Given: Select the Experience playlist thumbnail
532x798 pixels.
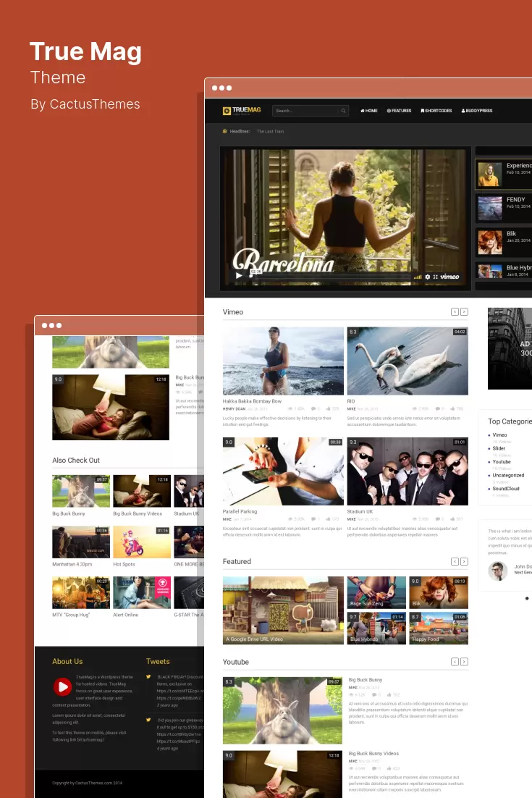Looking at the screenshot, I should 489,174.
